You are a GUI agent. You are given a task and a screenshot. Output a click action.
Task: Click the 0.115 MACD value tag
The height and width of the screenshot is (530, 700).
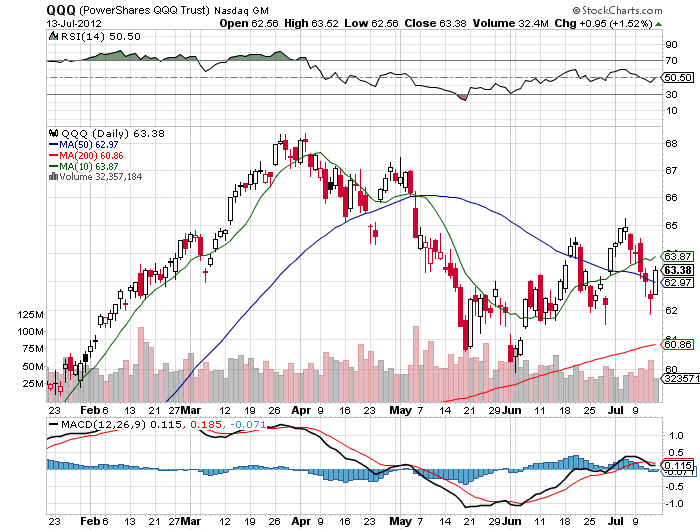[679, 465]
